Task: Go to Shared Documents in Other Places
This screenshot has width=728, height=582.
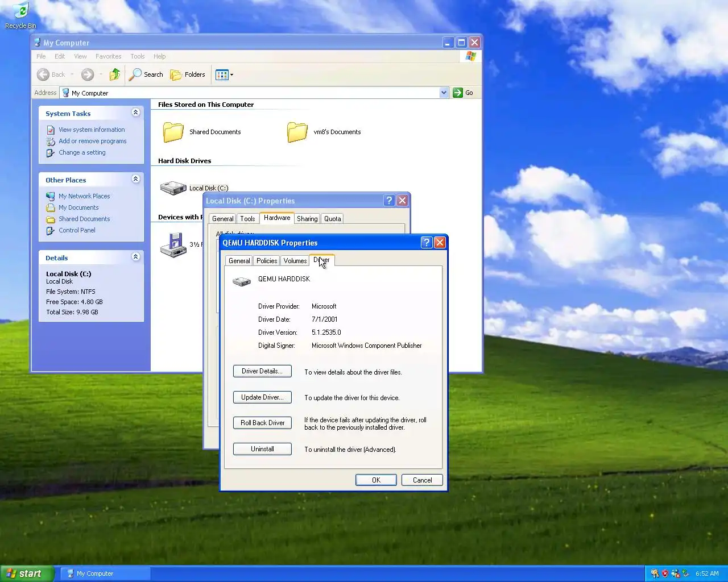Action: click(84, 219)
